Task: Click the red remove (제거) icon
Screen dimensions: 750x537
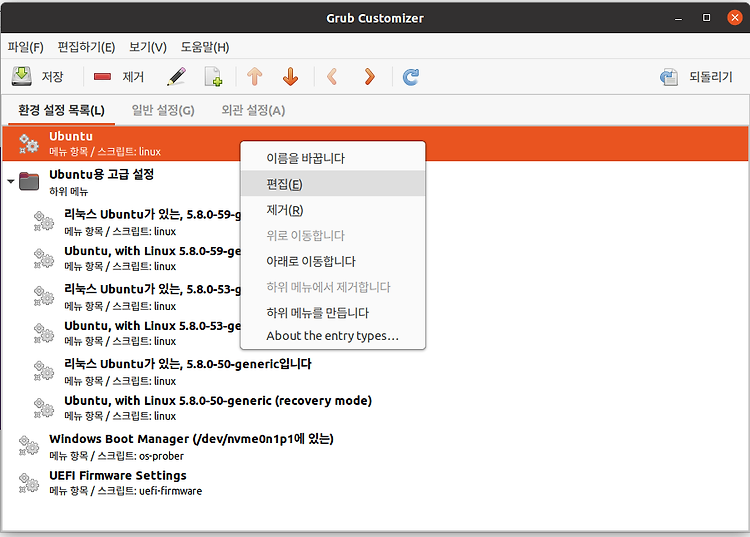Action: (102, 77)
